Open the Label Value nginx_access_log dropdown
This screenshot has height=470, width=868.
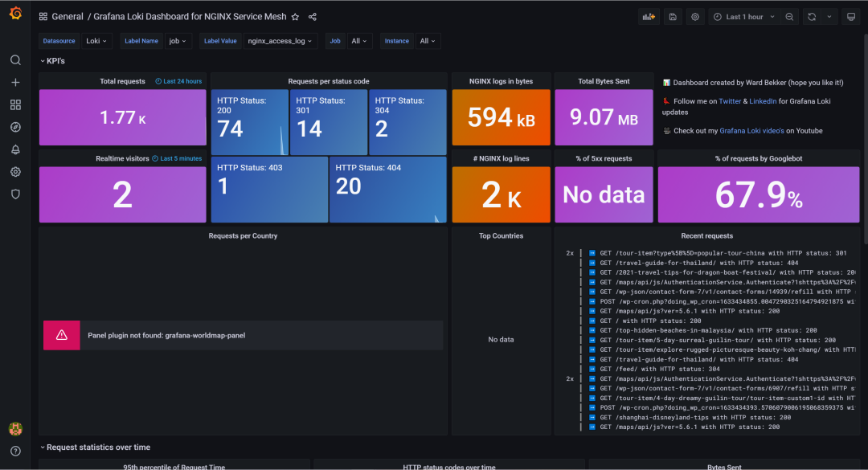click(280, 41)
